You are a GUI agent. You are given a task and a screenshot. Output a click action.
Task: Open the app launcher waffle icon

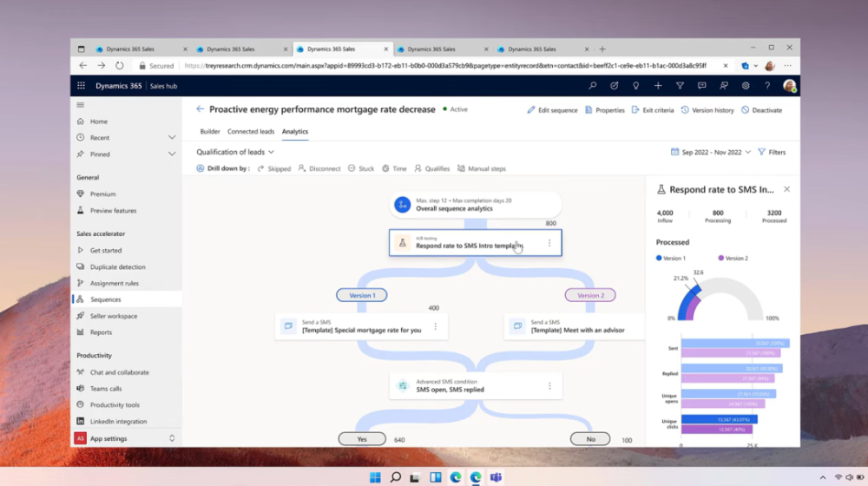coord(82,86)
